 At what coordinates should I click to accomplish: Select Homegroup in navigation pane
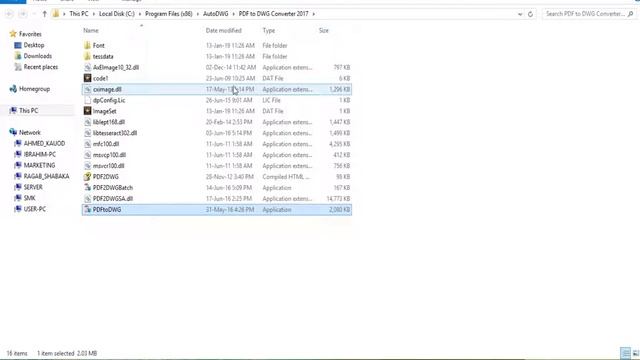coord(34,89)
